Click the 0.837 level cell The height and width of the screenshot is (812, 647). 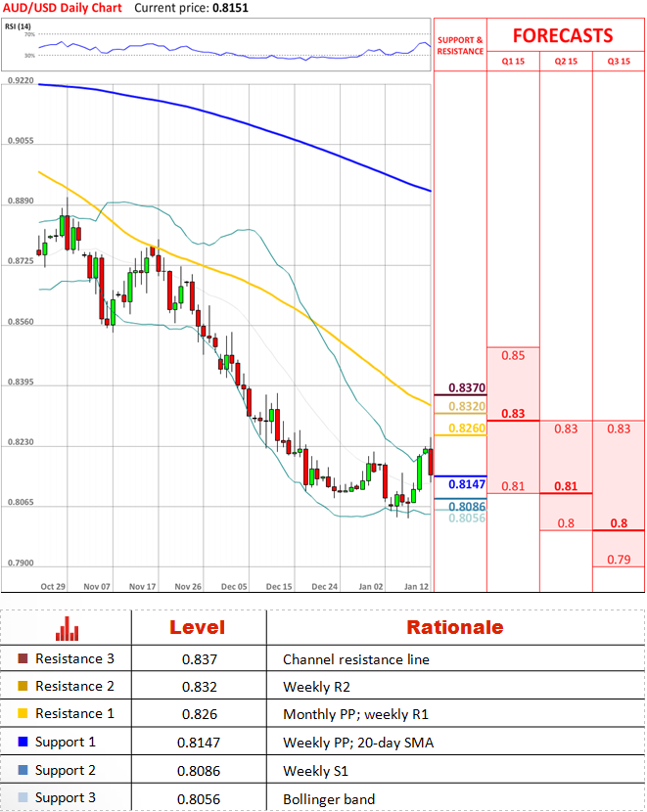pyautogui.click(x=200, y=659)
